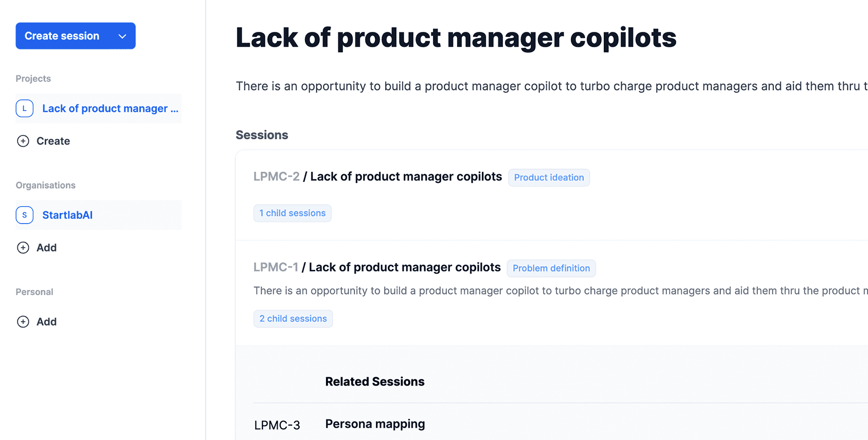
Task: Click the plus icon under Organisations
Action: (23, 248)
